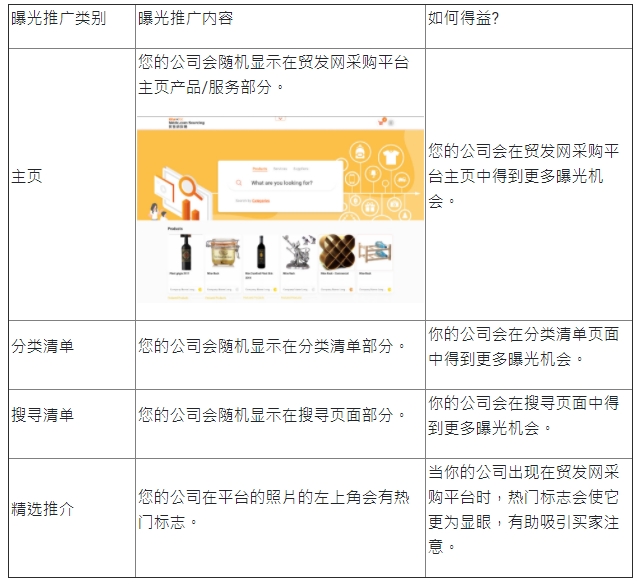639x587 pixels.
Task: Click the gift box icon in banner graphic
Action: coord(370,207)
